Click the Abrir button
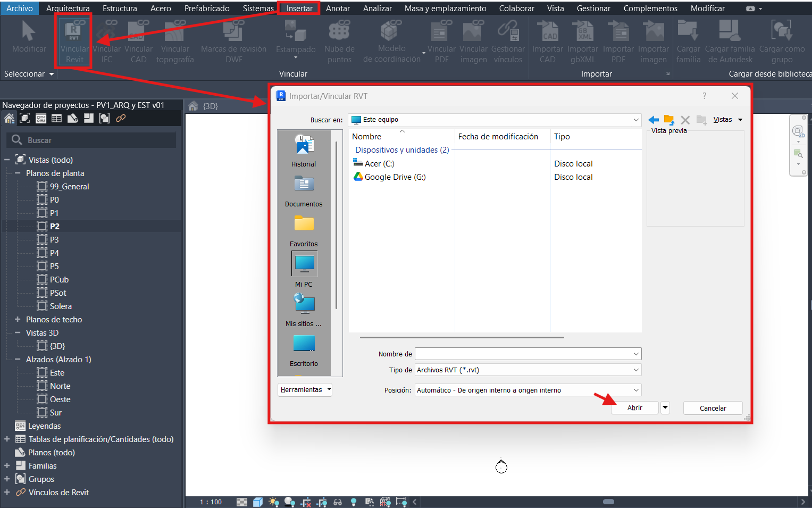The height and width of the screenshot is (508, 812). pos(634,408)
